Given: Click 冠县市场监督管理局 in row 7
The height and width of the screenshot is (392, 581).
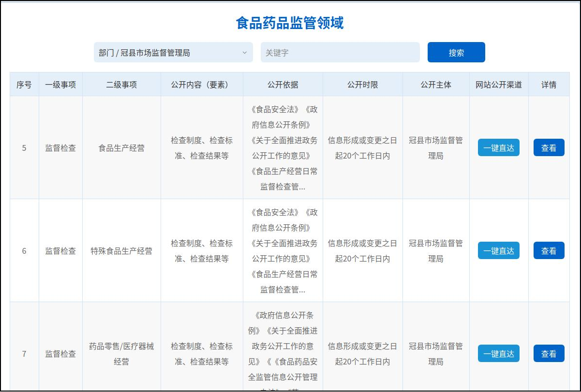Looking at the screenshot, I should pyautogui.click(x=436, y=354).
